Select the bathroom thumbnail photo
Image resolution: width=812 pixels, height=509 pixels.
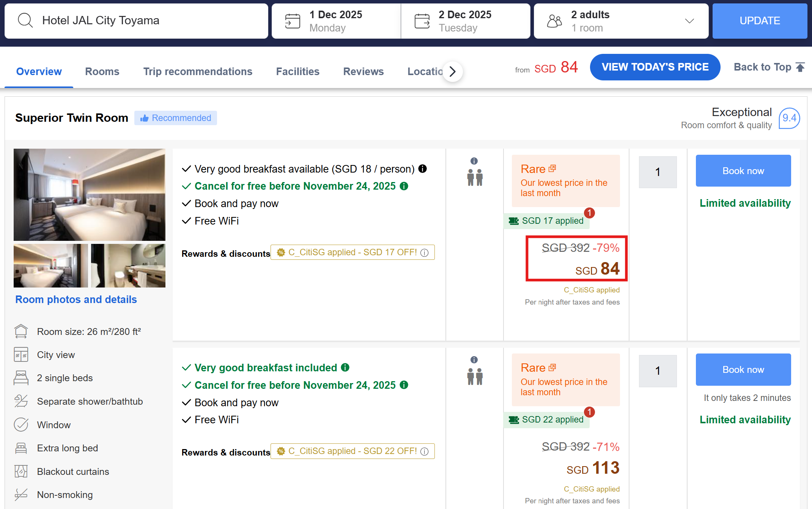128,265
